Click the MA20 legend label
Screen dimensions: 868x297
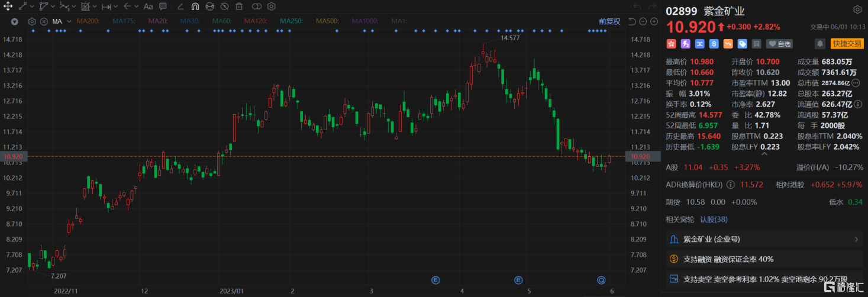pyautogui.click(x=157, y=21)
